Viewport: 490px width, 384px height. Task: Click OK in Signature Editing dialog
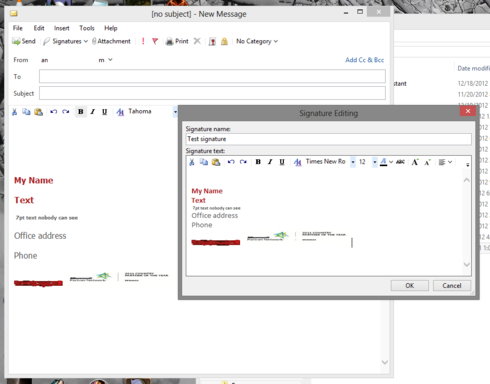tap(410, 286)
